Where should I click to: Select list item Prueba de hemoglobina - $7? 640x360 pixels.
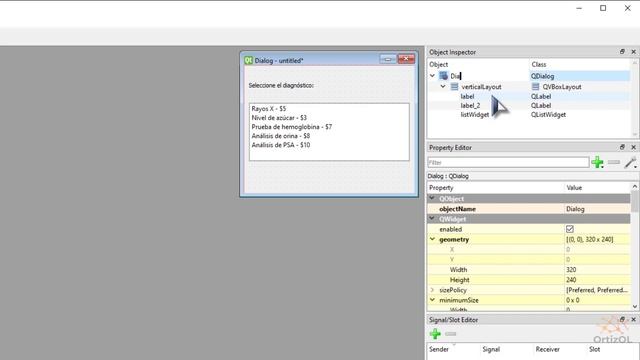[291, 127]
